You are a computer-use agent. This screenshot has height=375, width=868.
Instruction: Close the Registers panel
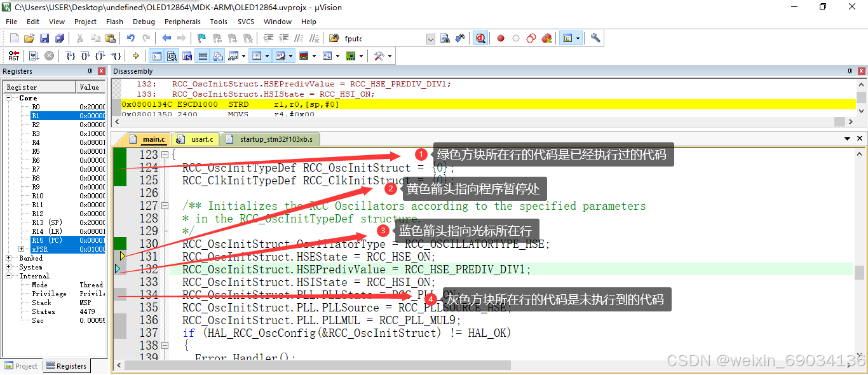click(100, 71)
